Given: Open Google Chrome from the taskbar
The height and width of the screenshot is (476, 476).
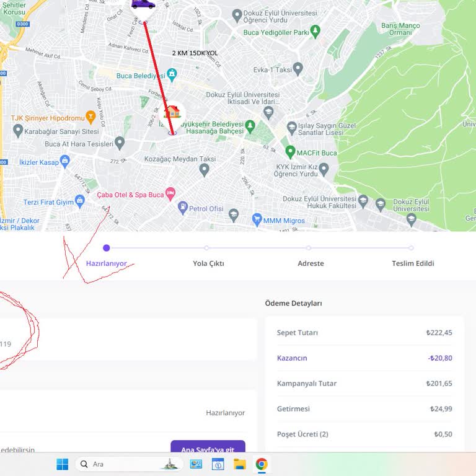Looking at the screenshot, I should click(262, 464).
